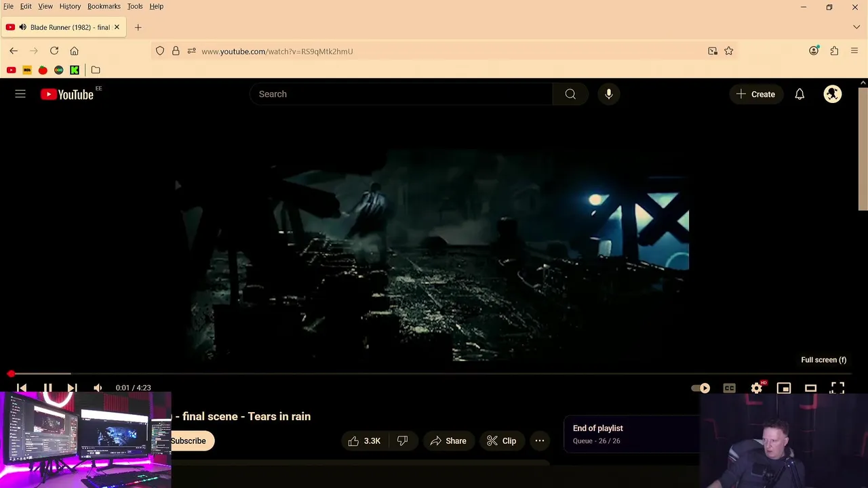Click the Create button
This screenshot has width=868, height=488.
(x=756, y=94)
